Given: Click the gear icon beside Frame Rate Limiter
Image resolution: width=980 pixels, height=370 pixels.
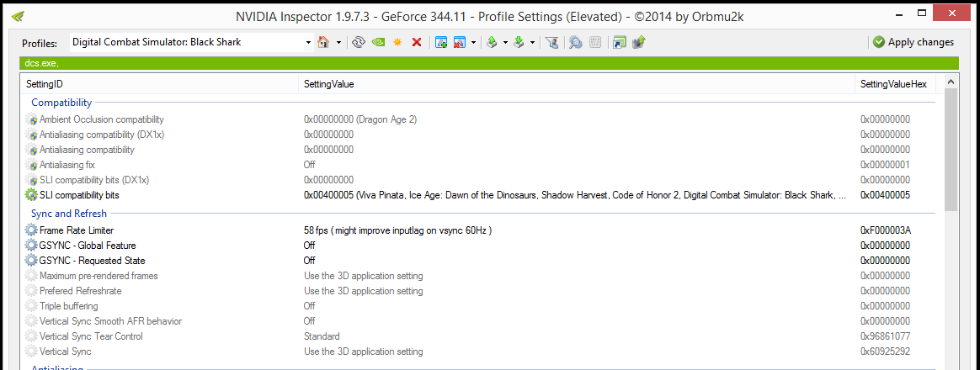Looking at the screenshot, I should (x=31, y=230).
